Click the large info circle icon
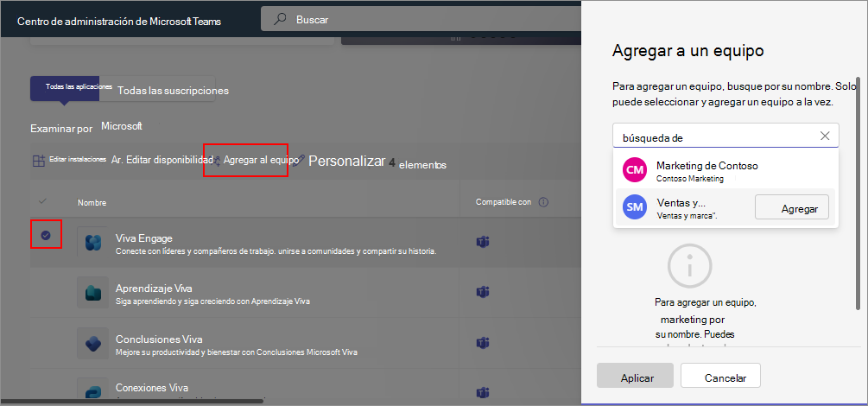 click(689, 268)
